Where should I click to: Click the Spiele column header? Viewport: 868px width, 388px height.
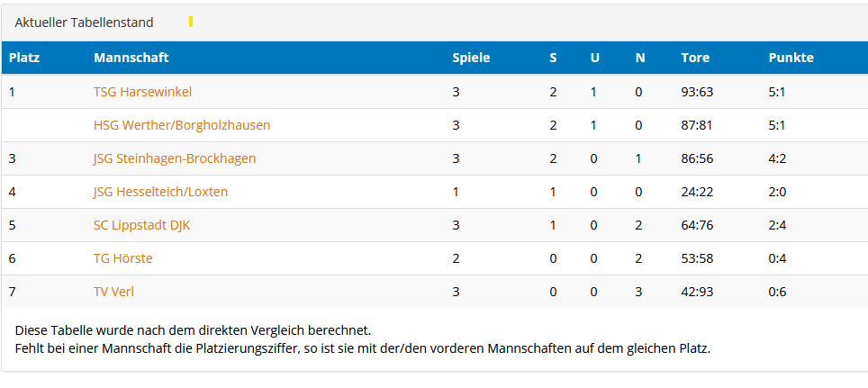471,58
